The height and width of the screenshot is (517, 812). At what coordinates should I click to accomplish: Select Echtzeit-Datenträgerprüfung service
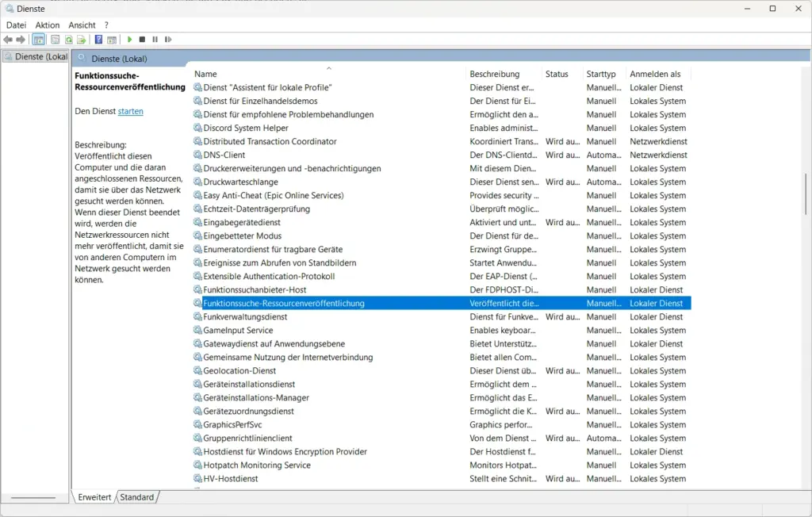442,209
